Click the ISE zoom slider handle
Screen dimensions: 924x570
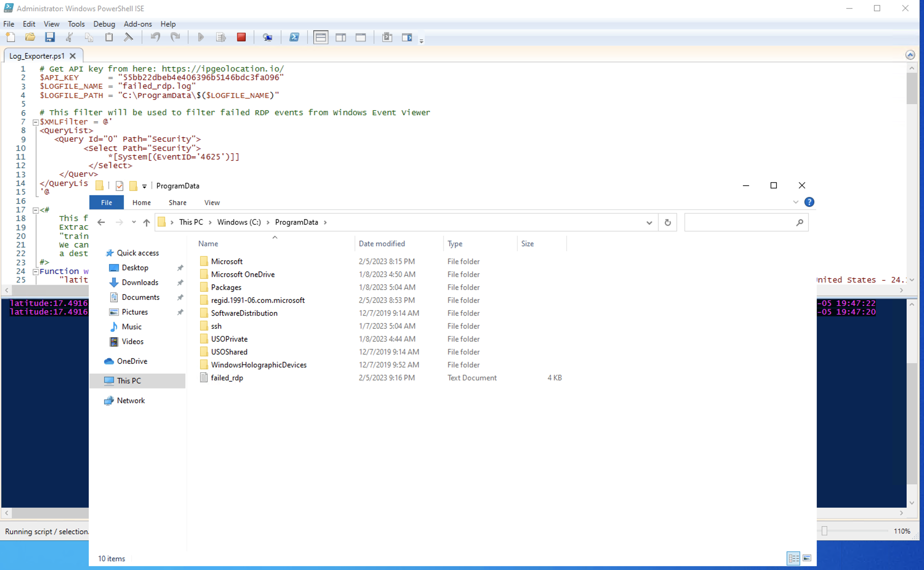825,531
